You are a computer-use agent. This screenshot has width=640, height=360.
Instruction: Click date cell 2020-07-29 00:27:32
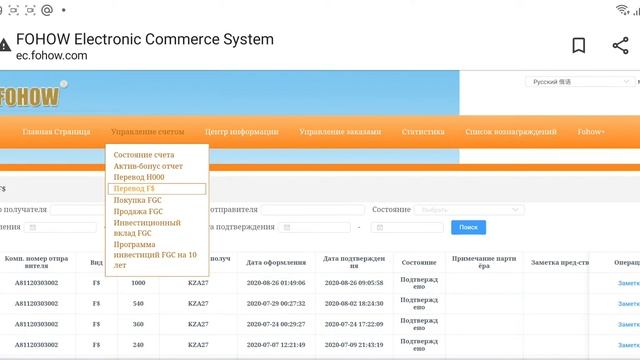click(276, 304)
